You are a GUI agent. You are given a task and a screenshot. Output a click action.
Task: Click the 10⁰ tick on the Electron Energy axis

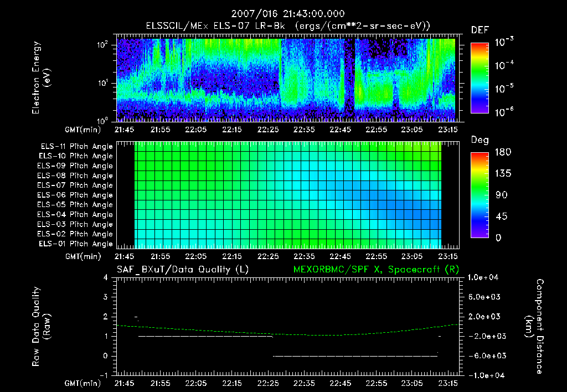click(103, 120)
